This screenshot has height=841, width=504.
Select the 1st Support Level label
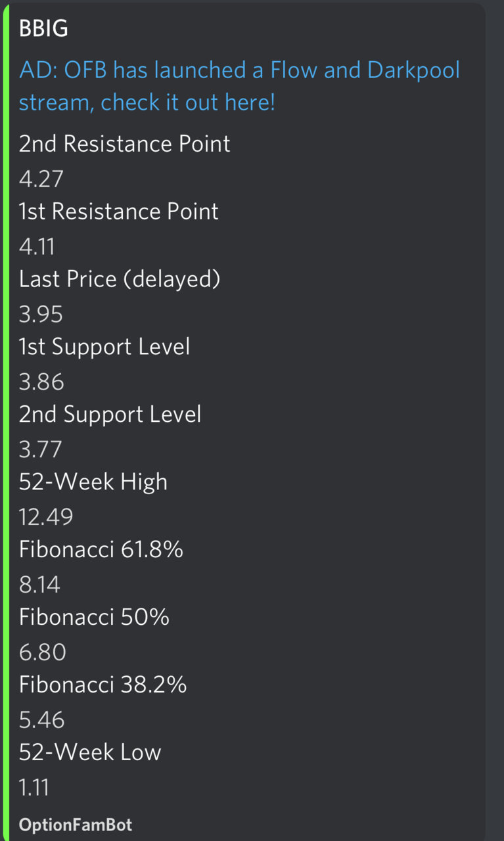point(104,347)
